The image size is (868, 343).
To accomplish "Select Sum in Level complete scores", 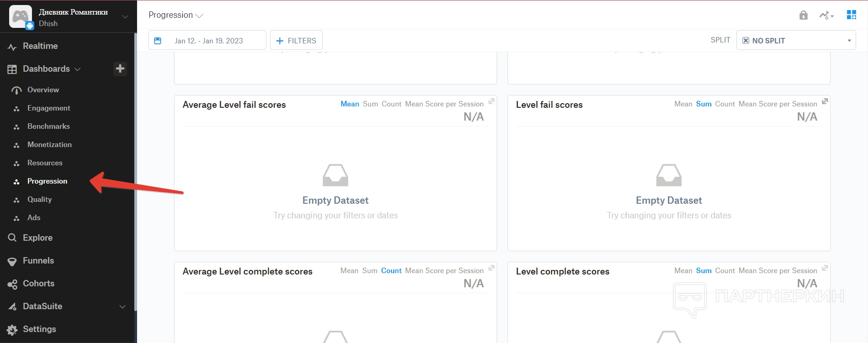I will coord(704,271).
